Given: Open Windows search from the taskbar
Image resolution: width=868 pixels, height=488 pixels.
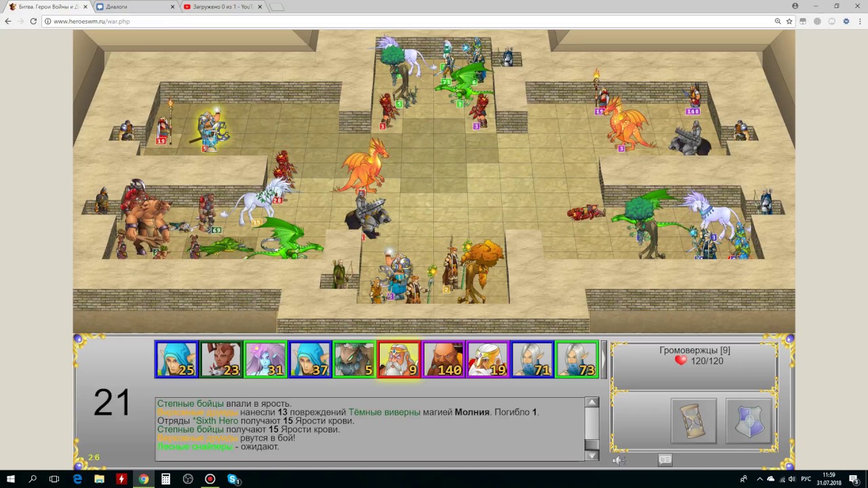Looking at the screenshot, I should 33,479.
